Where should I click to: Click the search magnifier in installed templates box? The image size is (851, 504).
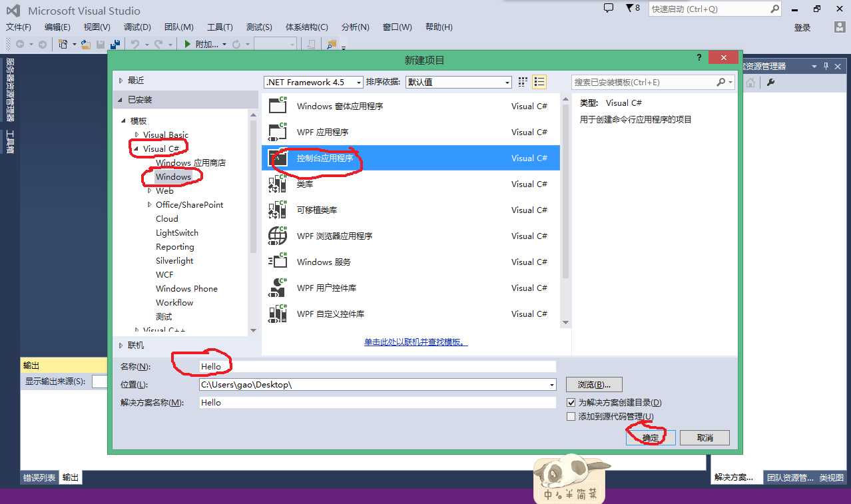click(x=720, y=82)
